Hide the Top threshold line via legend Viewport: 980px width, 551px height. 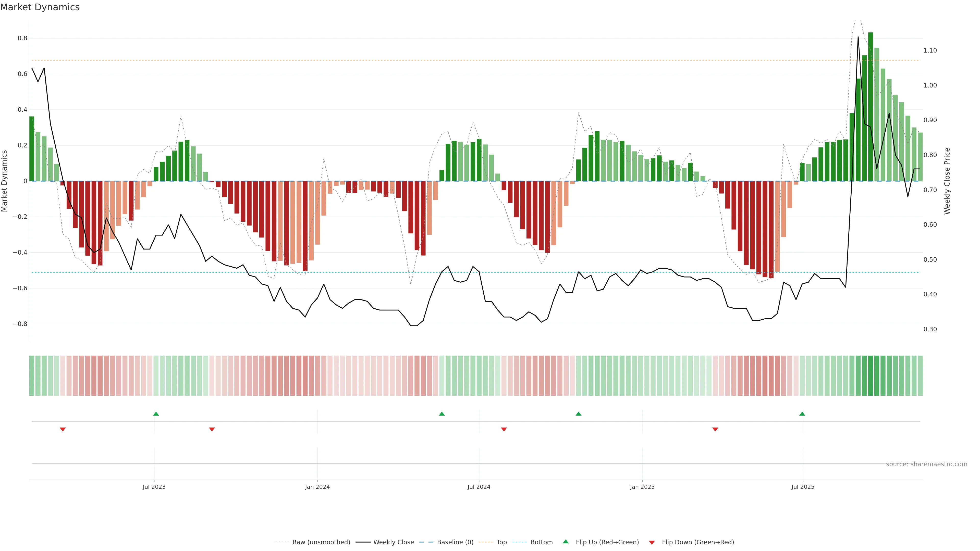pos(501,542)
